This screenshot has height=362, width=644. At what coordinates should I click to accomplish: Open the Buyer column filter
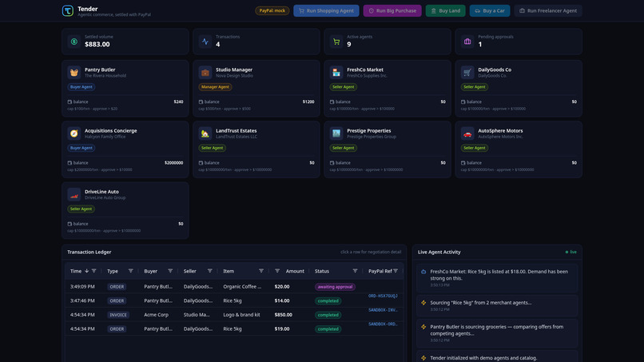coord(170,271)
